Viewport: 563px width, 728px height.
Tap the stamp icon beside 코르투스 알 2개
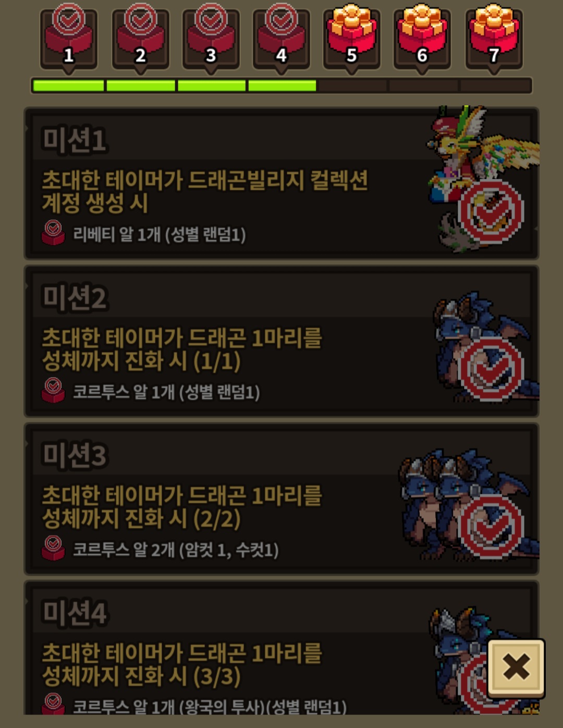click(53, 548)
